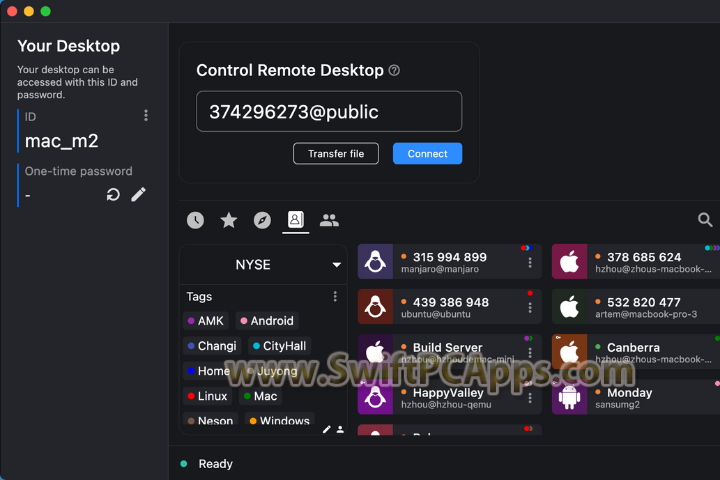Open the discovered compass tab
Image resolution: width=720 pixels, height=480 pixels.
[x=262, y=220]
